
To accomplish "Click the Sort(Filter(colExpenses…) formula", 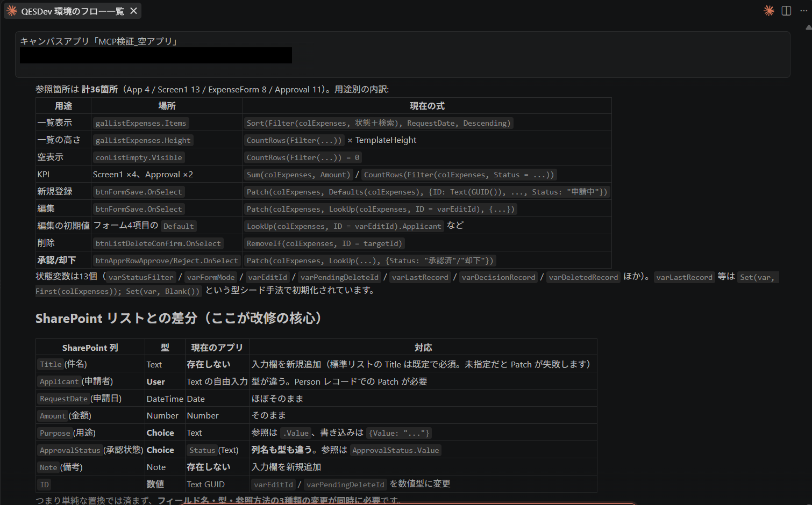I will 379,123.
